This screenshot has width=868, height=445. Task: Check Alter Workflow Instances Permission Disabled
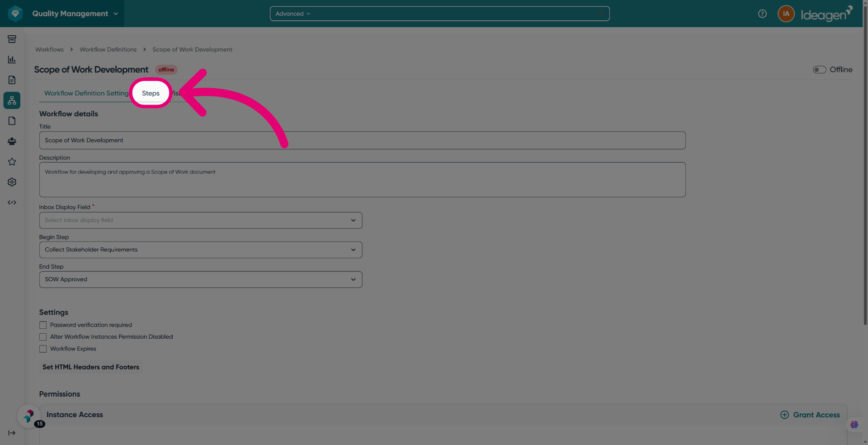(x=43, y=337)
